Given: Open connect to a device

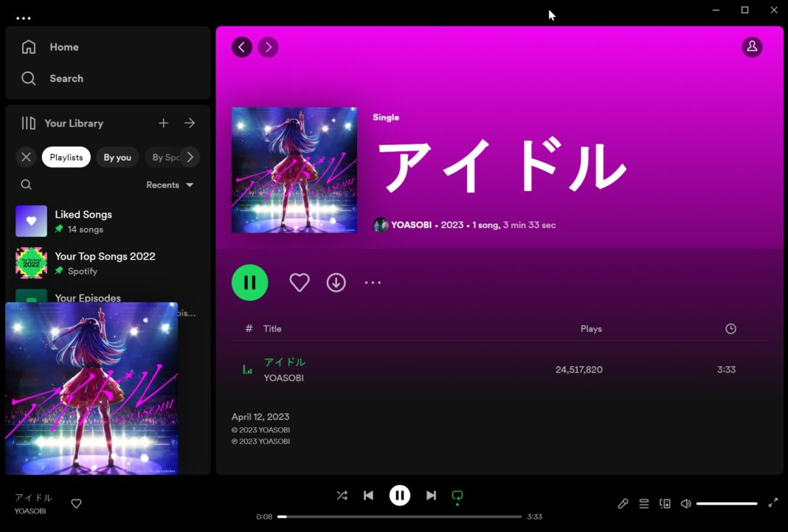Looking at the screenshot, I should click(665, 503).
